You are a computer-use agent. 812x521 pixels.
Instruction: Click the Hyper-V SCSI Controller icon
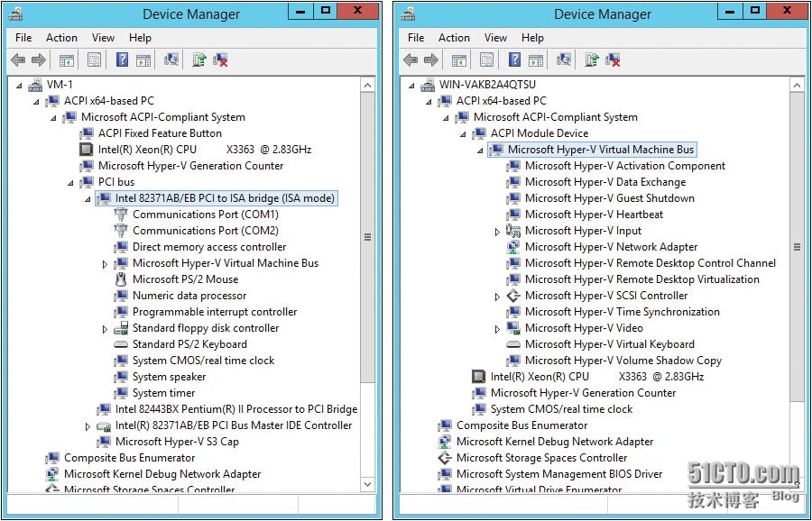[512, 296]
